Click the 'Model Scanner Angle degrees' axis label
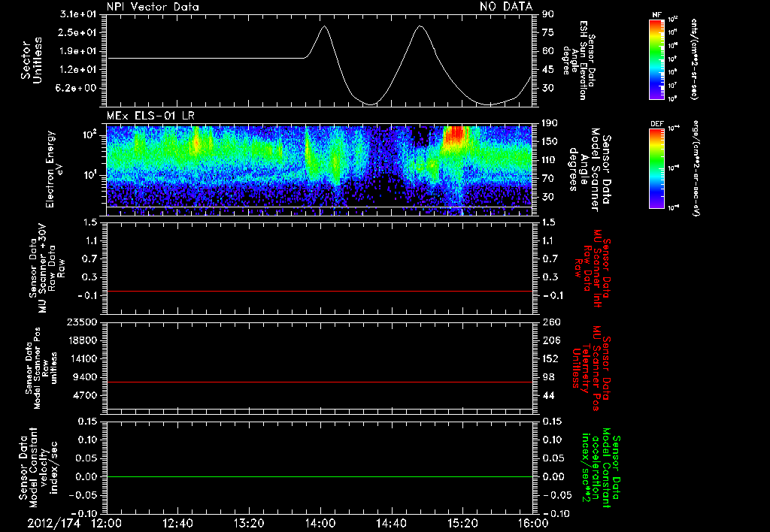This screenshot has height=532, width=770. coord(590,170)
